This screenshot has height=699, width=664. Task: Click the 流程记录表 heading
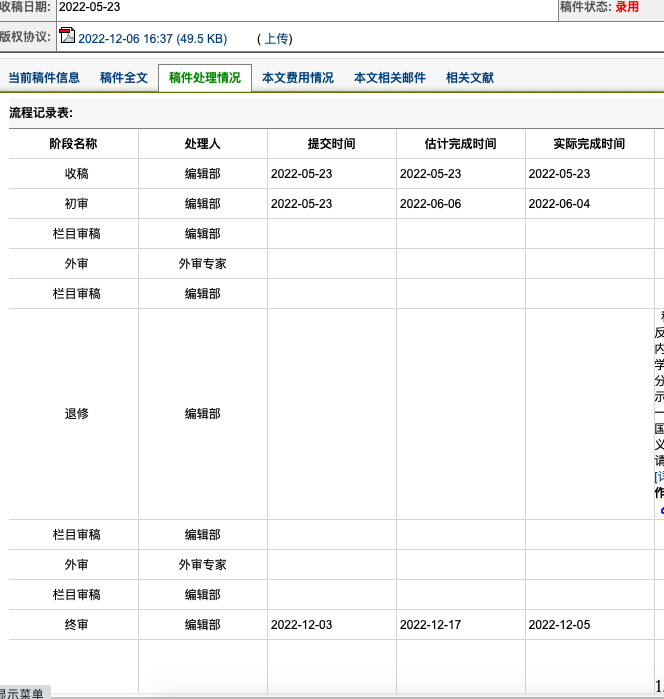(41, 113)
